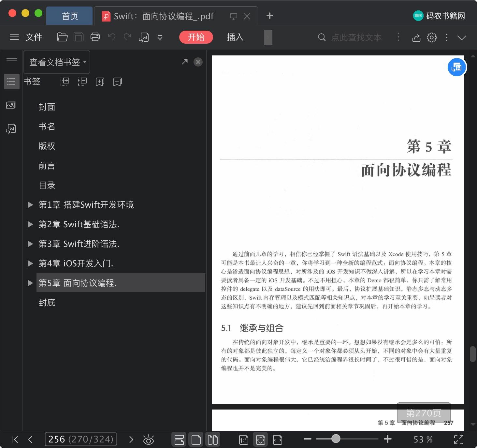The image size is (477, 448).
Task: Jump to first page button
Action: click(x=15, y=440)
